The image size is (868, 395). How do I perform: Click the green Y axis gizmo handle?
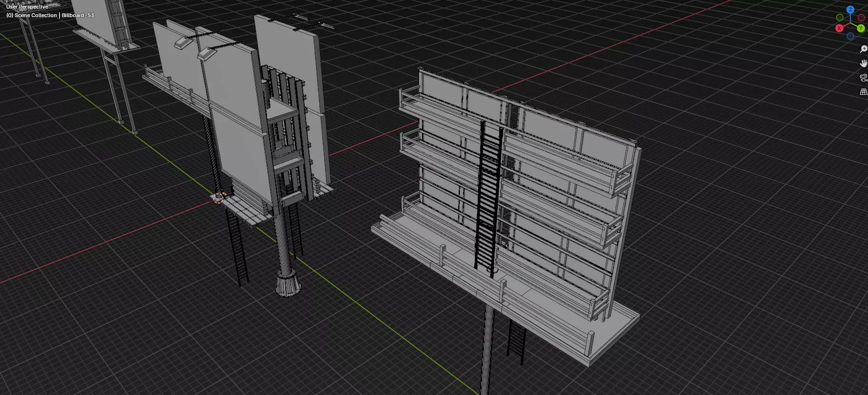861,28
